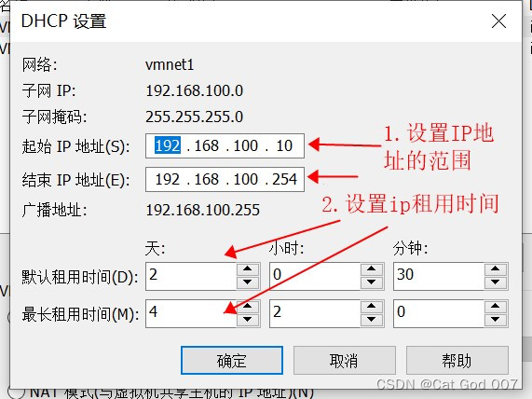Increase maximum lease days value

point(247,307)
